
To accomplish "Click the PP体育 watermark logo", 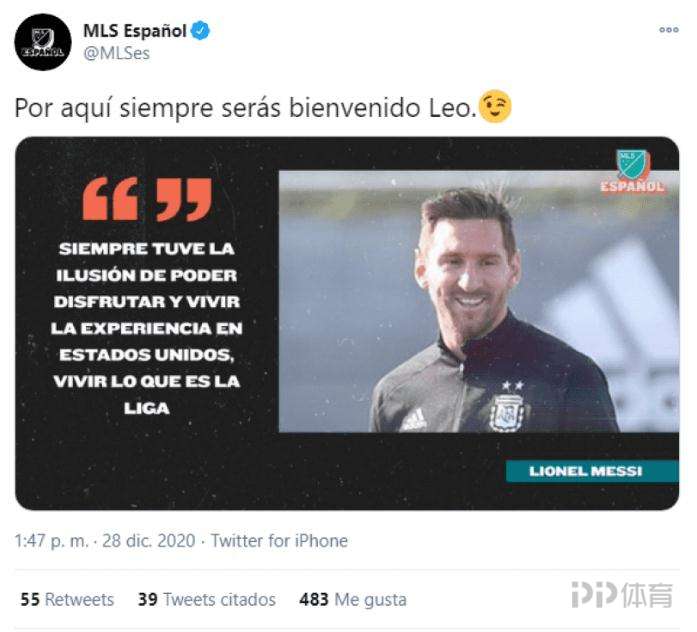I will tap(622, 595).
